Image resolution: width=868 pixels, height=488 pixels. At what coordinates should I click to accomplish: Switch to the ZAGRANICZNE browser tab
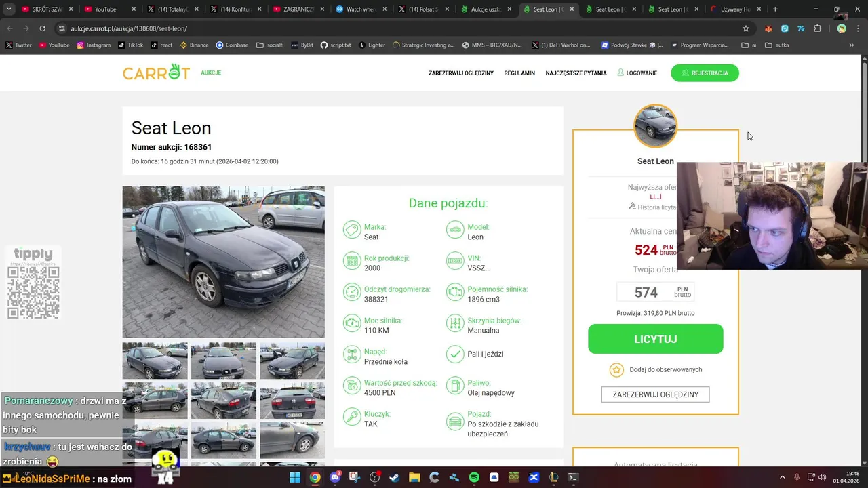pos(297,9)
